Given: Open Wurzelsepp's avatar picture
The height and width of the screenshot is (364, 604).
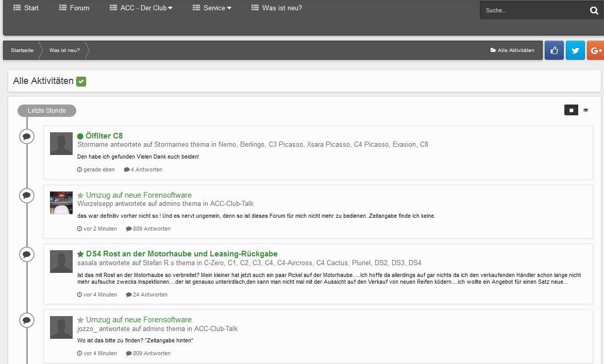Looking at the screenshot, I should (61, 203).
